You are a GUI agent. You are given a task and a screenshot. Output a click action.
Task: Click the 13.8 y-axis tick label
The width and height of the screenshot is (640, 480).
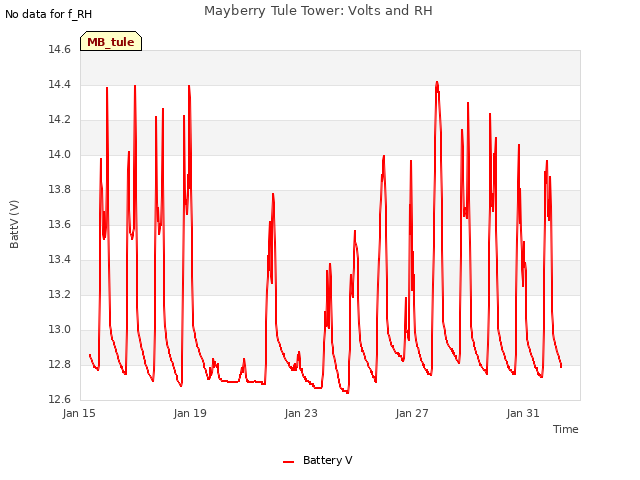coord(60,190)
